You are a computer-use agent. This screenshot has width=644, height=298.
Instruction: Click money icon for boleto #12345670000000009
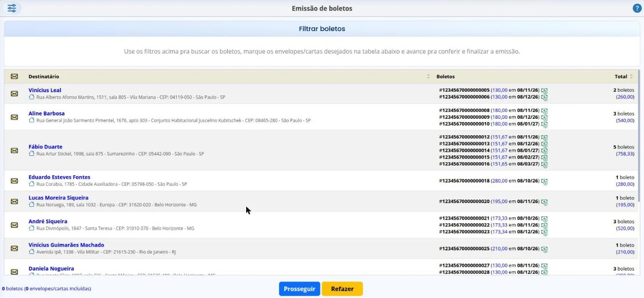pyautogui.click(x=545, y=118)
